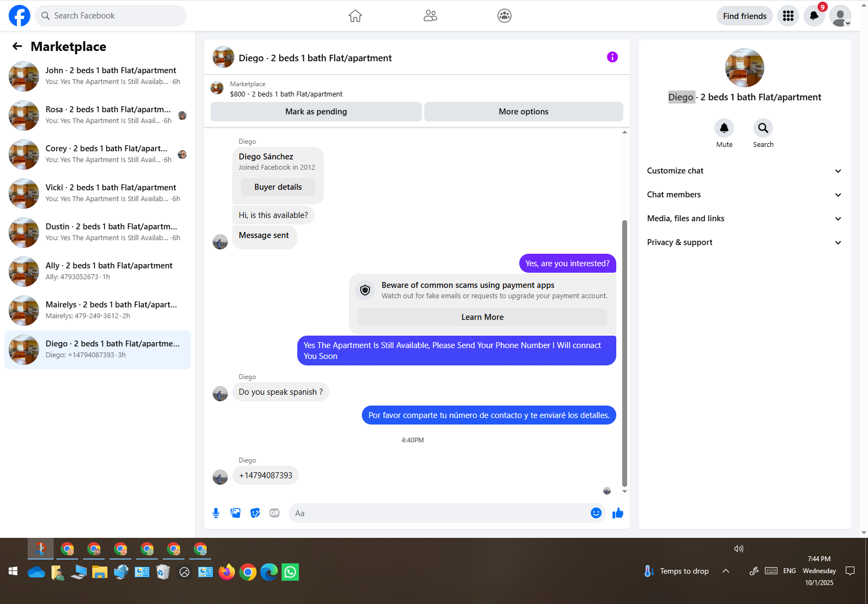The image size is (868, 604).
Task: Open conversation information purple icon
Action: point(612,57)
